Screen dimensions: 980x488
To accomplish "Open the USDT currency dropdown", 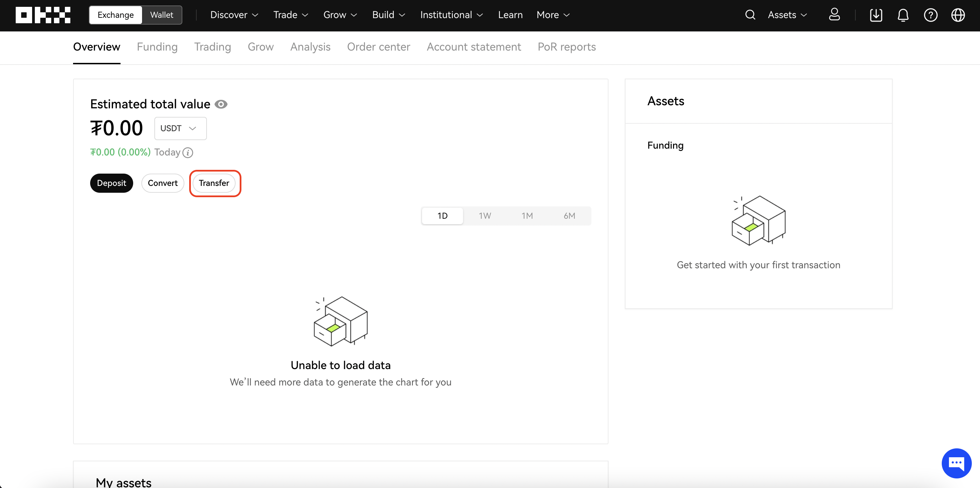I will coord(180,128).
